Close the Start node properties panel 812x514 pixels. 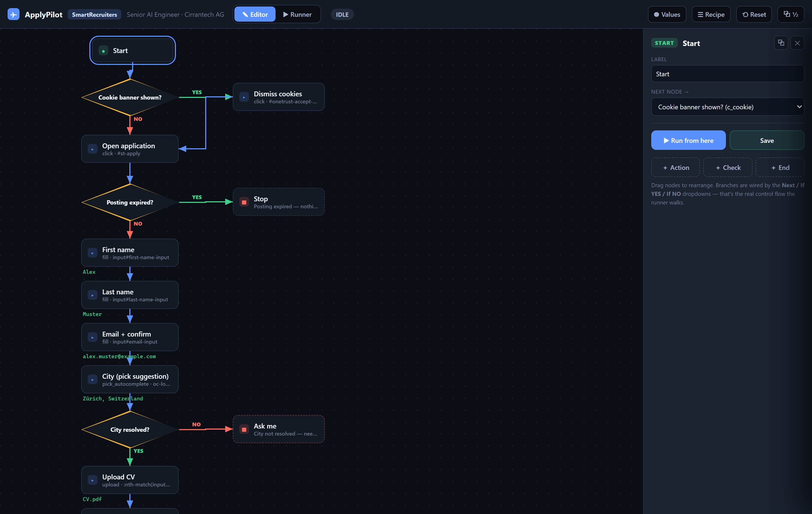pyautogui.click(x=797, y=43)
